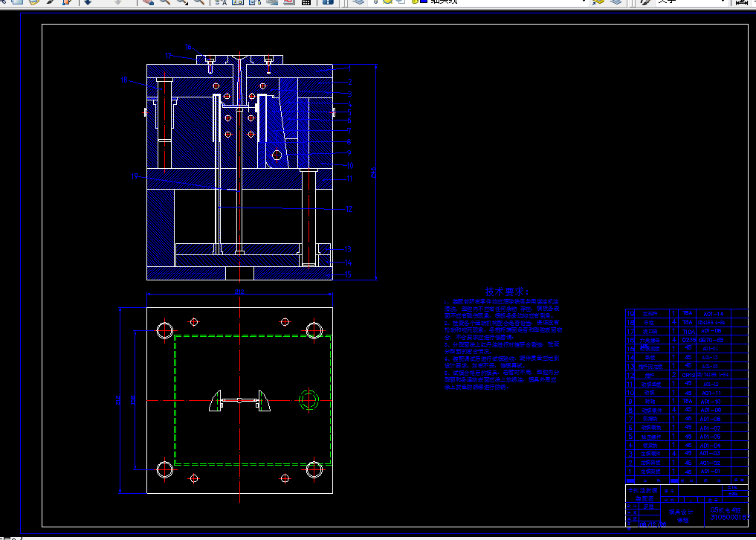Open layer properties manager stack icon
The image size is (756, 540).
coord(358,2)
